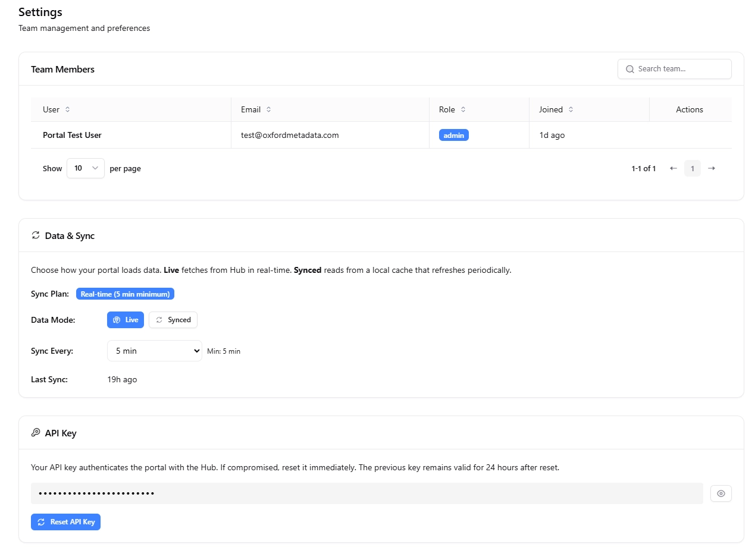Switch data mode to Synced
The height and width of the screenshot is (560, 755).
[173, 320]
